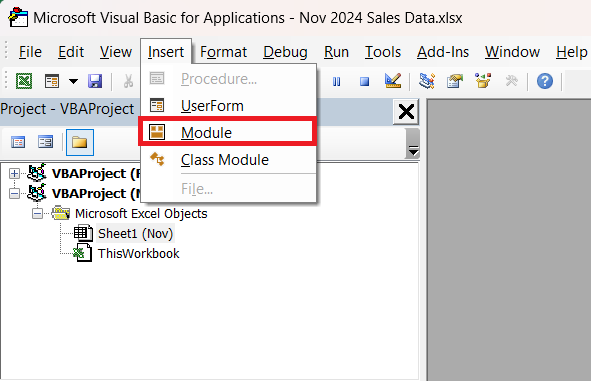Select the first VBAProject tree entry

(96, 173)
